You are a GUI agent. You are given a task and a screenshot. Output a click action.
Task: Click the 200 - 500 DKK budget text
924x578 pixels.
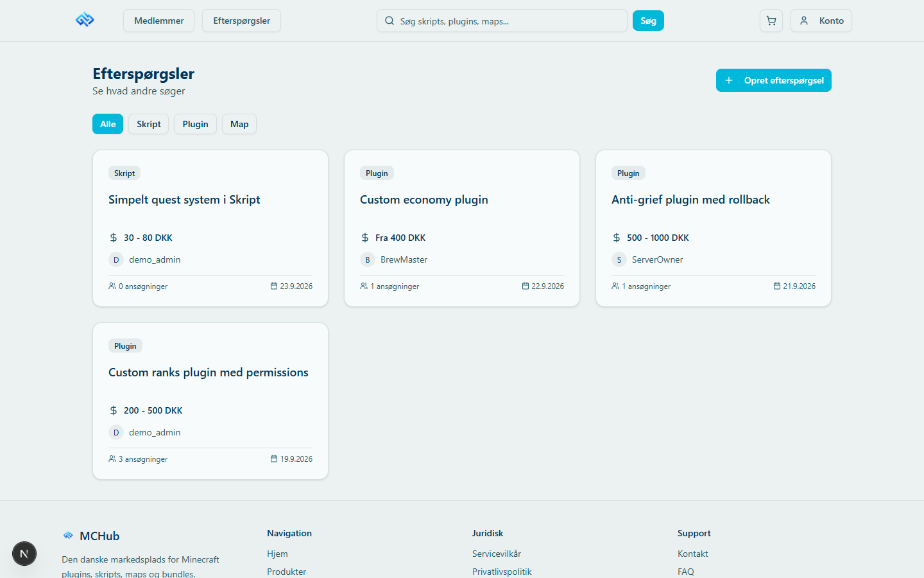tap(153, 410)
